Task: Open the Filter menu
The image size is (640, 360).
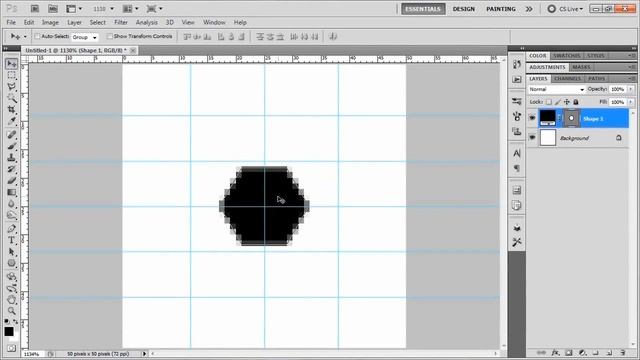Action: point(121,22)
